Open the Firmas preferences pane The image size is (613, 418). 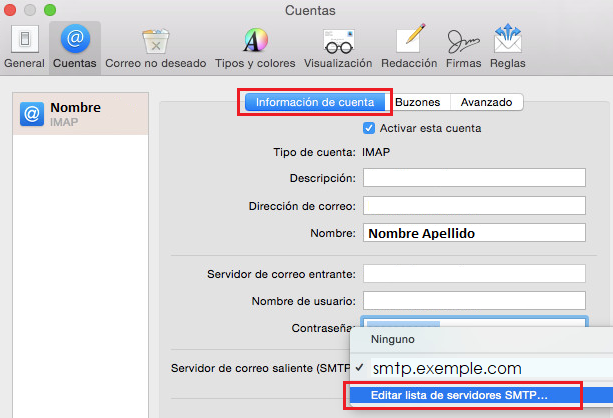pos(465,47)
